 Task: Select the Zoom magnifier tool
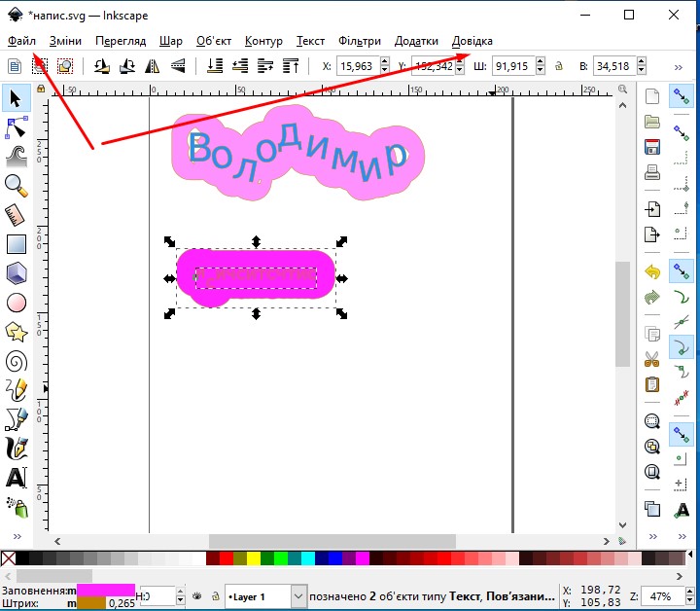tap(17, 186)
